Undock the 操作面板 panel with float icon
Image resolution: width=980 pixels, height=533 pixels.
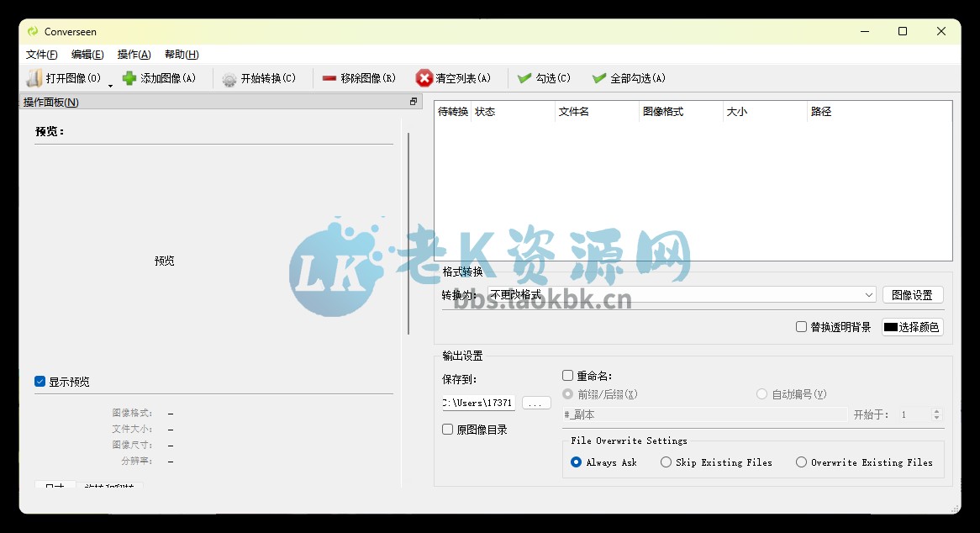tap(414, 102)
